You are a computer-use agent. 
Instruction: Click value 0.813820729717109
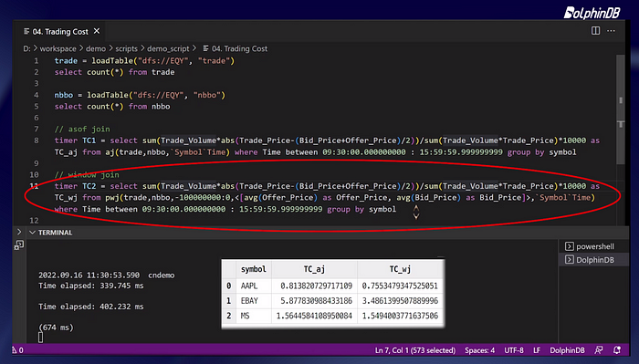316,286
